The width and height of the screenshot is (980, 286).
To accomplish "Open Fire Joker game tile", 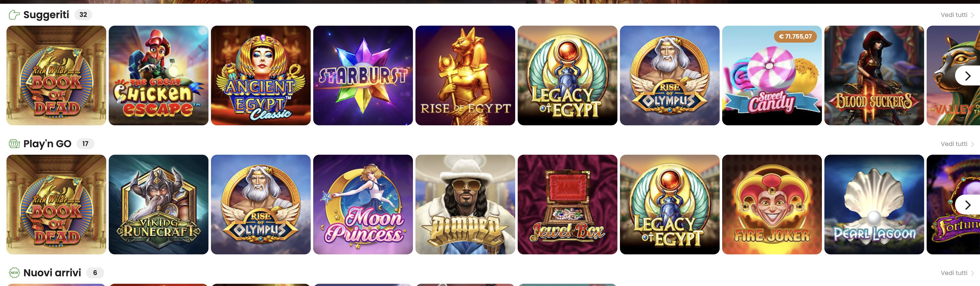I will click(772, 204).
